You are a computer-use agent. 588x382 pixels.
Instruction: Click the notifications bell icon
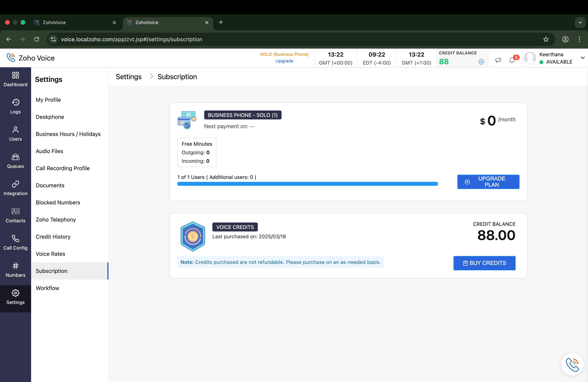pyautogui.click(x=512, y=61)
